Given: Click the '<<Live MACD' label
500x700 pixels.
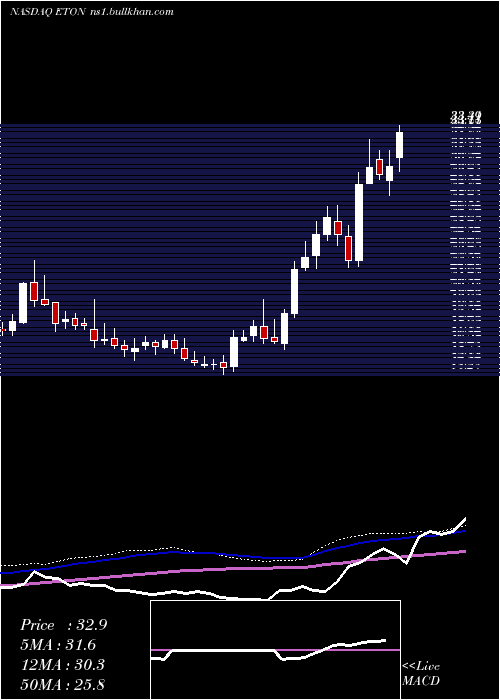Looking at the screenshot, I should [421, 673].
